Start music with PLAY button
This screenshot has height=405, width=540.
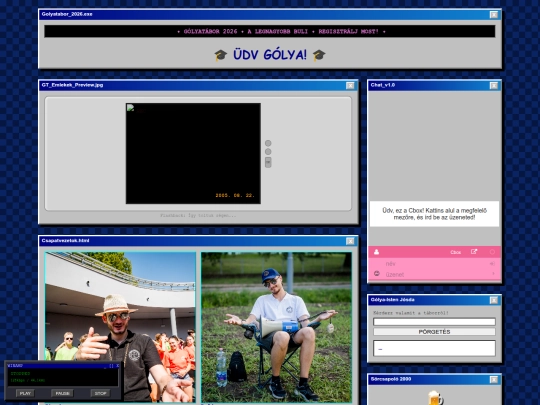25,393
